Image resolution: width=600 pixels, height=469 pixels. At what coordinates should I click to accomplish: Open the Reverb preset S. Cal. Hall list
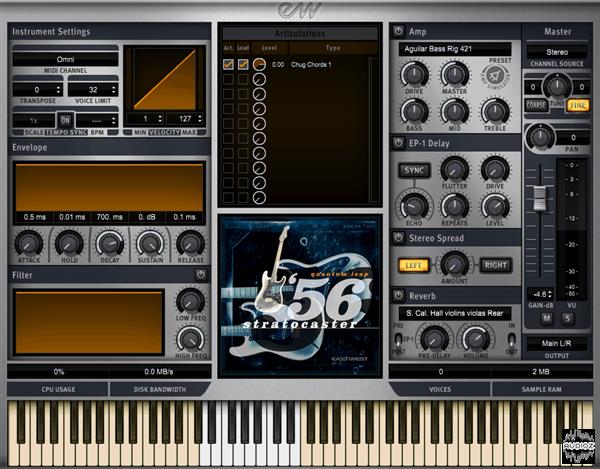[455, 313]
